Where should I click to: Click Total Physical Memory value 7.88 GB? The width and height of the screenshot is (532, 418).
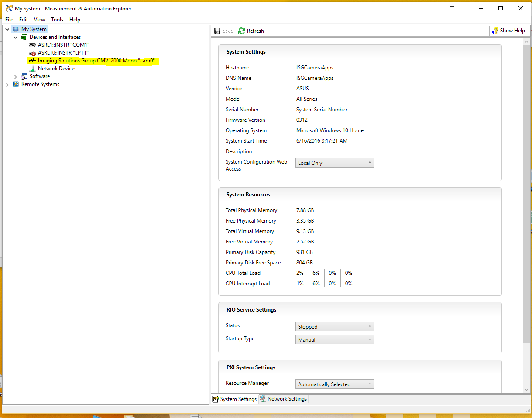pos(305,210)
